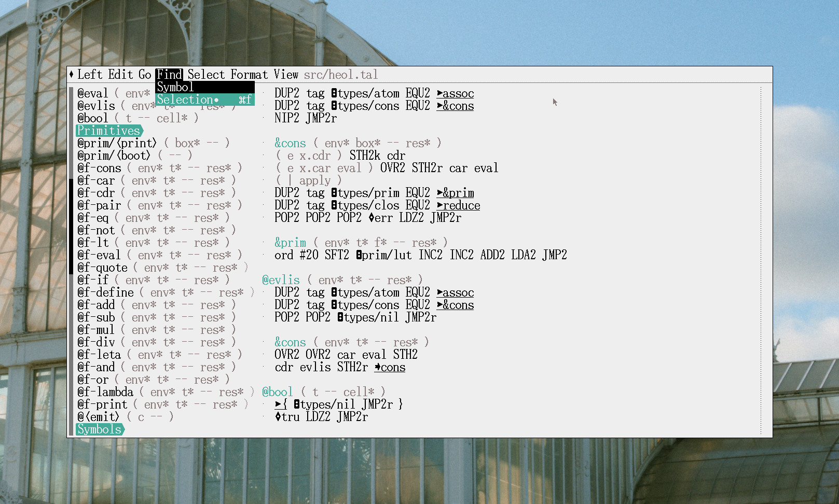Click the NIP2 JMP2r line
Viewport: 839px width, 504px height.
coord(306,118)
